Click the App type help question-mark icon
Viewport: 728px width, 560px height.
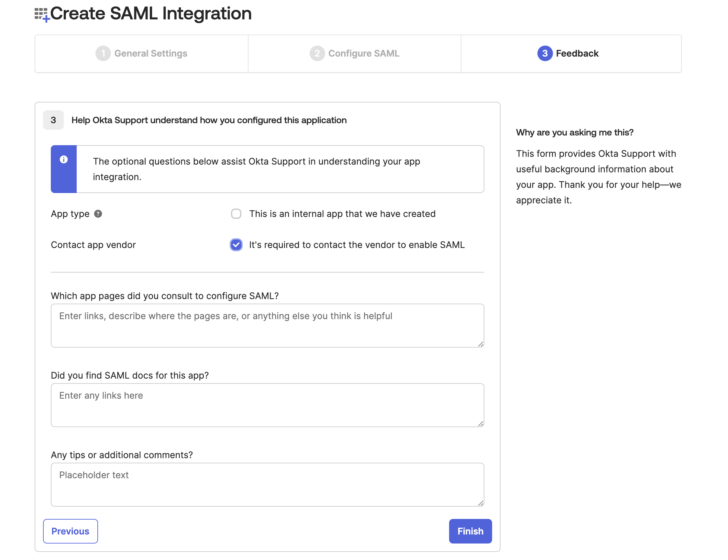[x=98, y=214]
